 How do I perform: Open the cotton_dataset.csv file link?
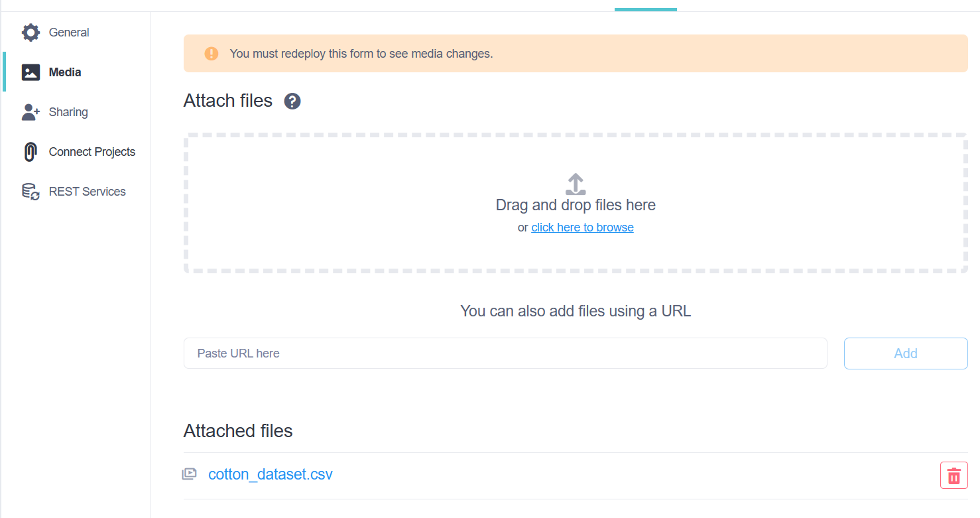point(271,474)
